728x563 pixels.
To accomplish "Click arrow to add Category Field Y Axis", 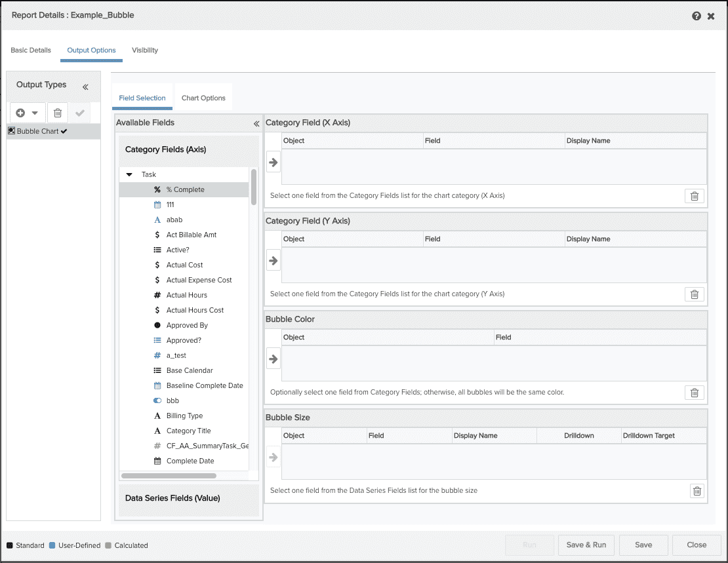I will click(273, 261).
